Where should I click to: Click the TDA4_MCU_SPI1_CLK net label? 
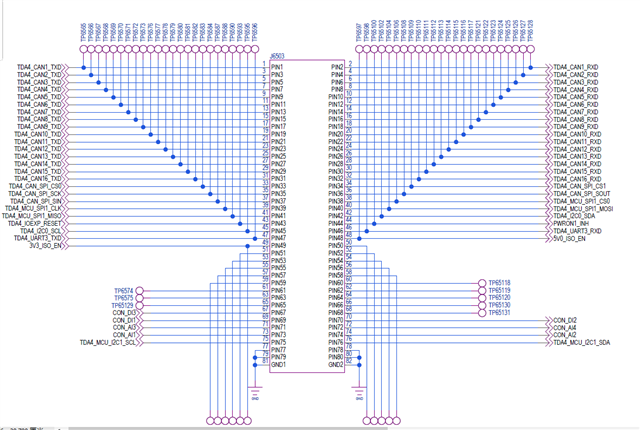coord(33,208)
